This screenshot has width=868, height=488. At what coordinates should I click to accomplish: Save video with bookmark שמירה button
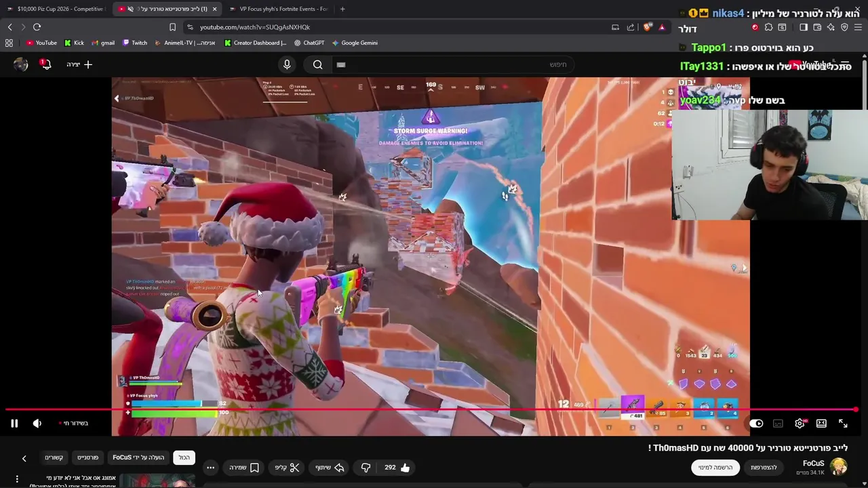[x=244, y=468]
